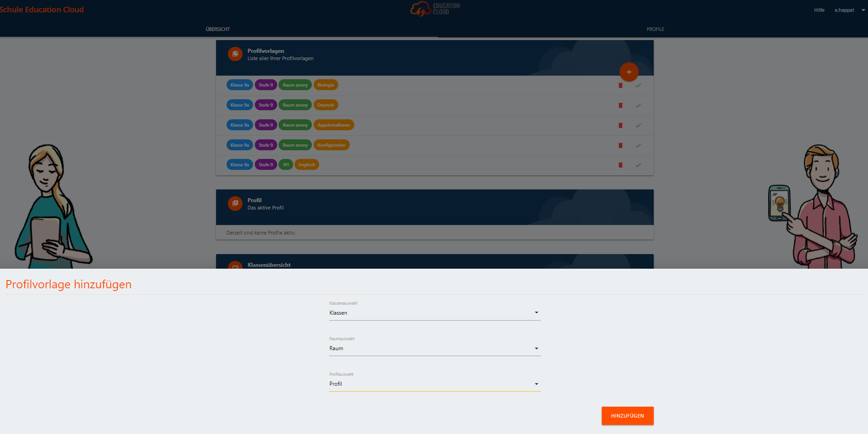Click the orange Konfiguration tag
This screenshot has height=434, width=868.
click(x=331, y=145)
